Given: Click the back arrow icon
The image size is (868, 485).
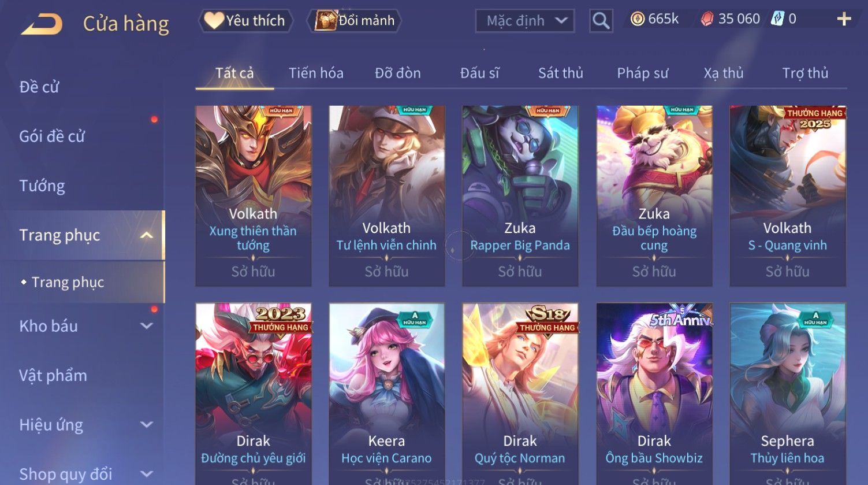Looking at the screenshot, I should [41, 24].
